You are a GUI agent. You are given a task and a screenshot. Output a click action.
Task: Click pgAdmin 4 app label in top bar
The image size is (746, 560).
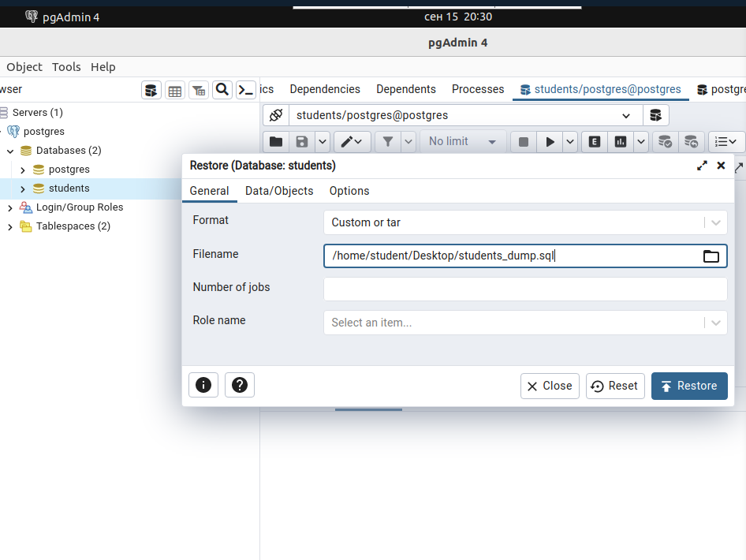(x=71, y=17)
